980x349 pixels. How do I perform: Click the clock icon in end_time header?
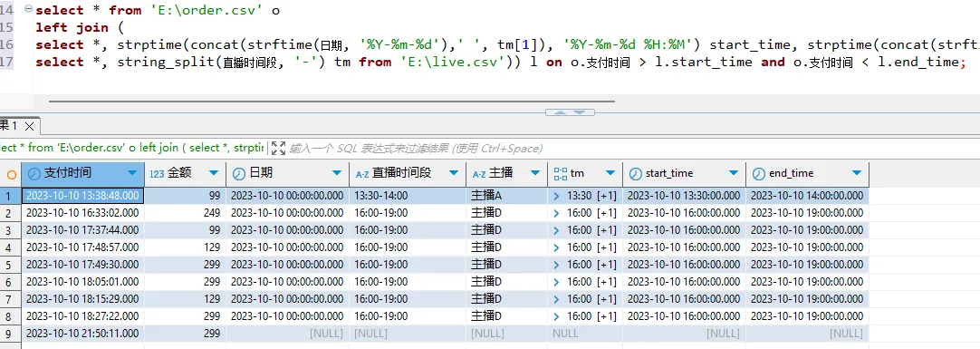point(758,173)
